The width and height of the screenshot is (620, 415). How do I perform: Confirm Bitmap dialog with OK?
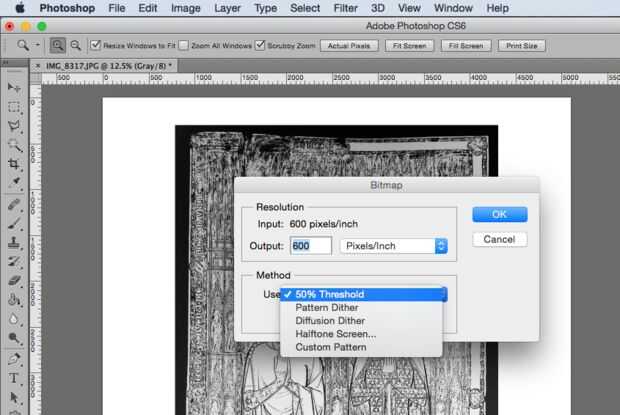click(x=499, y=214)
